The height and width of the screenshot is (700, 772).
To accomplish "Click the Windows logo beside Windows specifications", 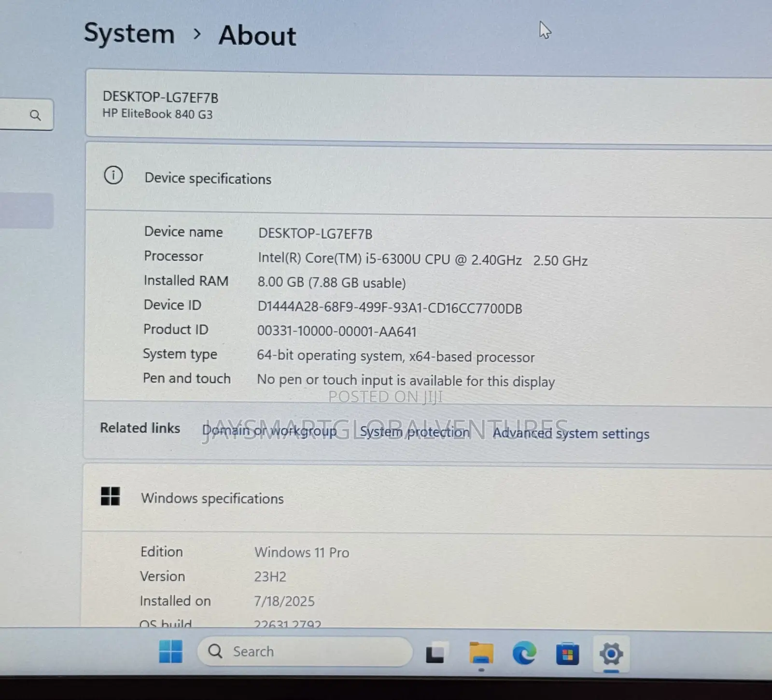I will click(x=110, y=496).
